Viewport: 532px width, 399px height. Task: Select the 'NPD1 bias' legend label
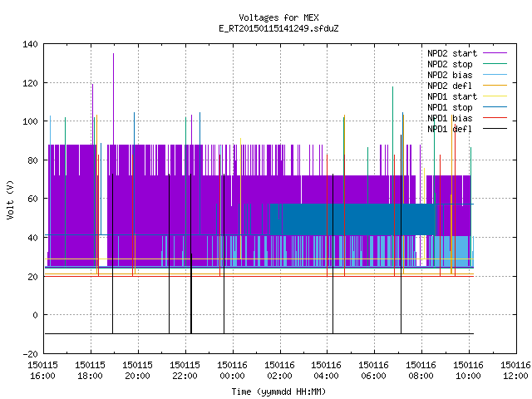pyautogui.click(x=450, y=118)
